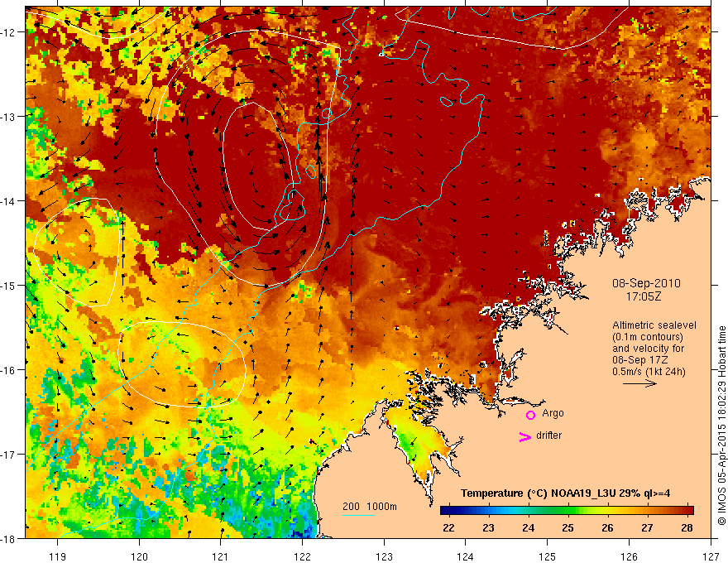This screenshot has width=728, height=563.
Task: Click the latitude axis label -17
Action: coord(9,454)
